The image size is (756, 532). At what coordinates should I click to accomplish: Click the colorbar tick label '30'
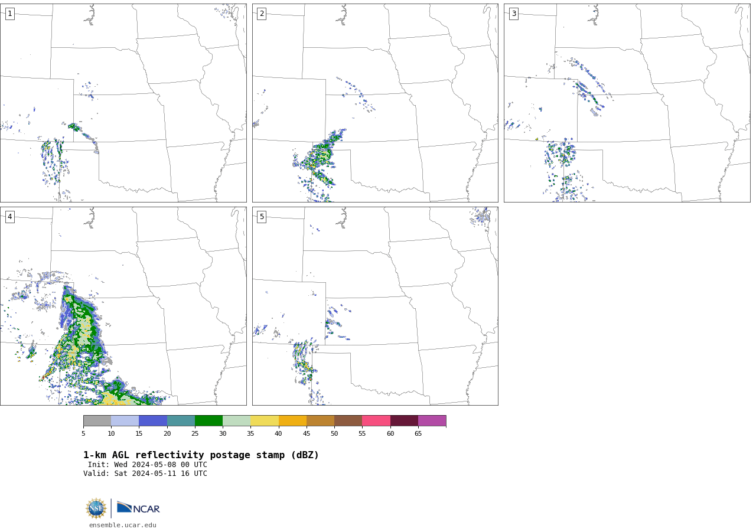(223, 434)
